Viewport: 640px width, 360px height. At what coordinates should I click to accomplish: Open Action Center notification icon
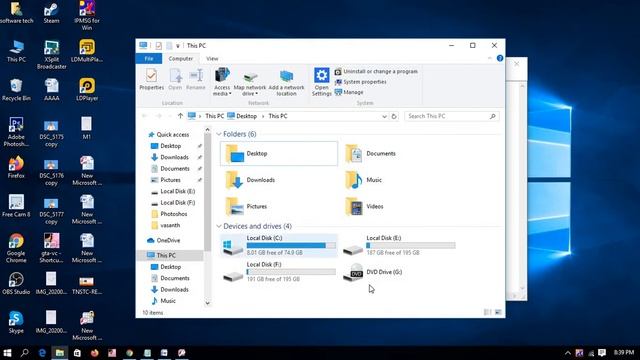tap(602, 353)
